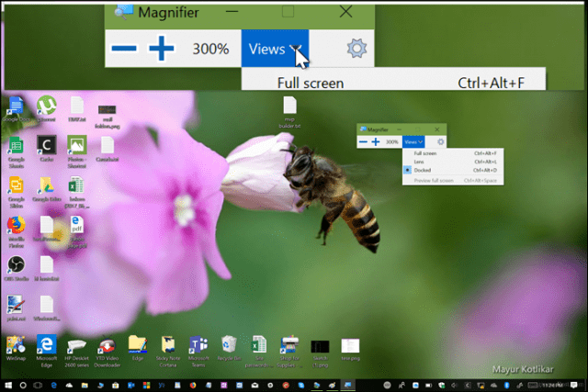Choose Full screen in small Views menu
This screenshot has height=392, width=588.
(453, 153)
